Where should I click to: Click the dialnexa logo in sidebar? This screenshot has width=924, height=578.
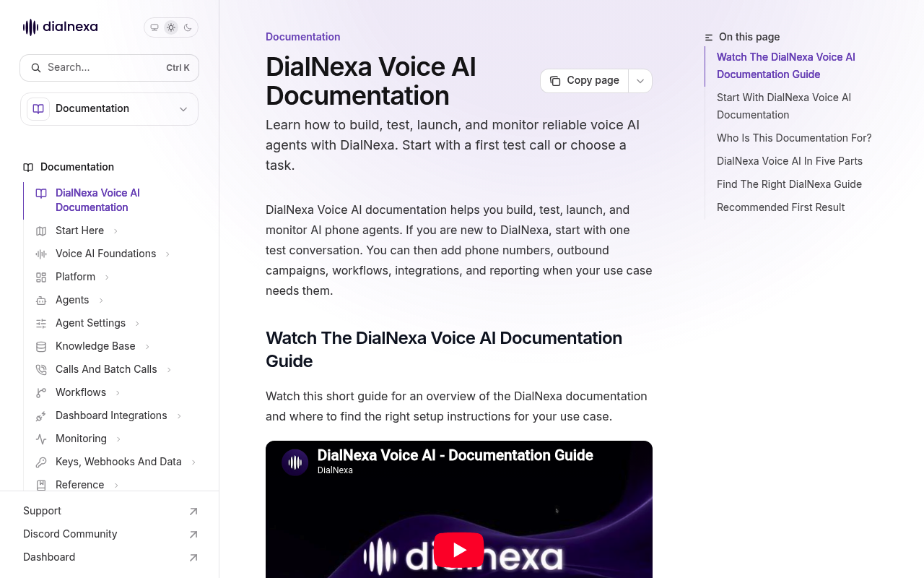pos(61,27)
